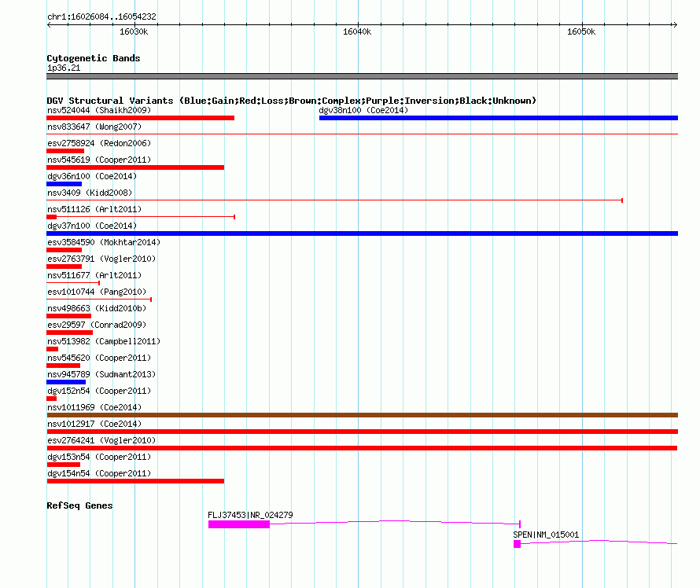
Task: Click the chr1:16026084..16054232 coordinates text
Action: click(101, 17)
